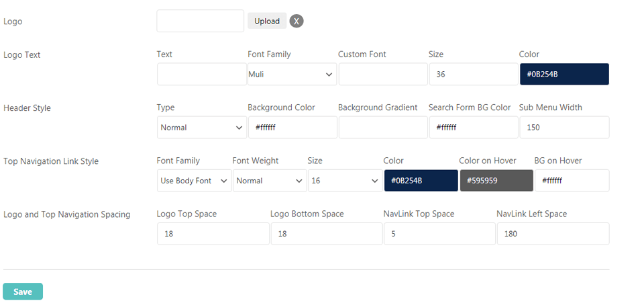Click the NavLink Top Space field showing 5

439,234
